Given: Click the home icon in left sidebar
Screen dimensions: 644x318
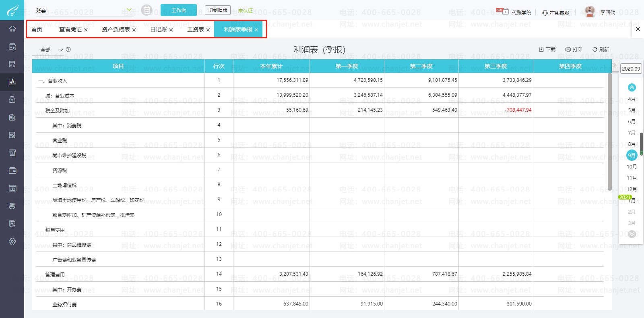Looking at the screenshot, I should click(x=12, y=29).
